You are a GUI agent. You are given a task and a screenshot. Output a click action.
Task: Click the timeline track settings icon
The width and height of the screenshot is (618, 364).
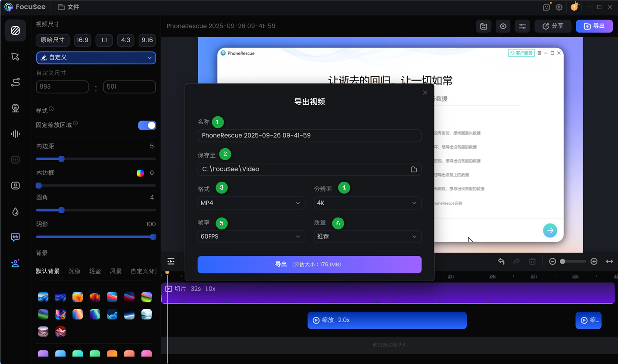(x=171, y=261)
